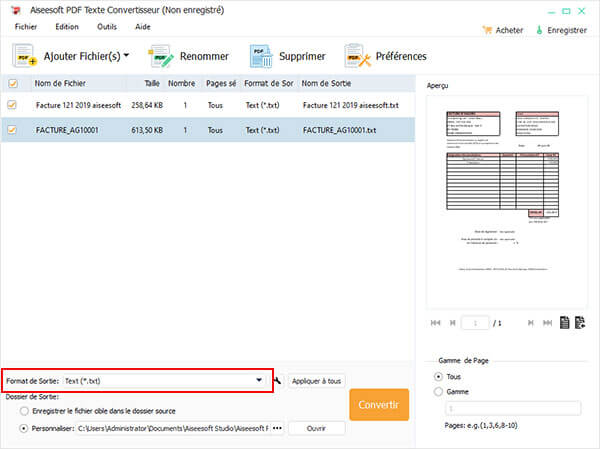Go to the first preview page
The image size is (600, 449).
pos(435,322)
